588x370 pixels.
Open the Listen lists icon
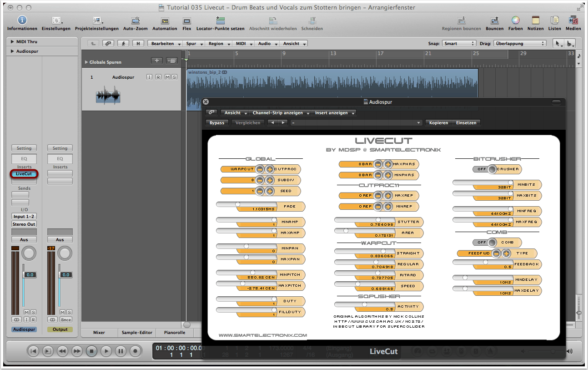pos(554,20)
